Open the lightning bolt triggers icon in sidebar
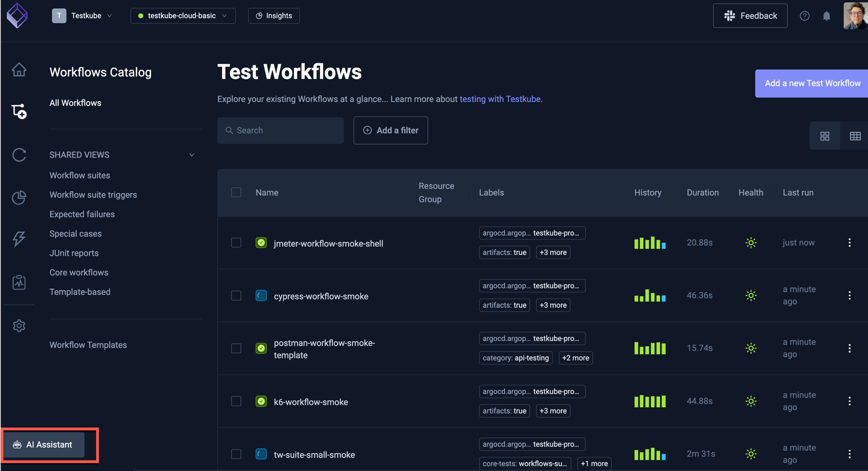Viewport: 868px width, 471px height. coord(19,239)
